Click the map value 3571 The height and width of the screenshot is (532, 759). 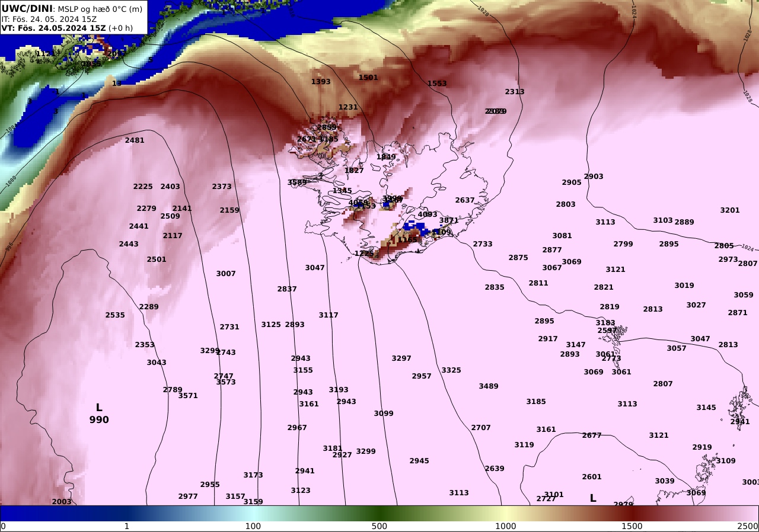[188, 396]
